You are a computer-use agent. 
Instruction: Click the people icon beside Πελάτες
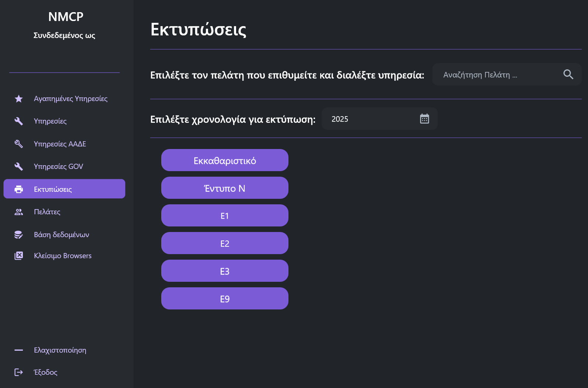(x=19, y=212)
